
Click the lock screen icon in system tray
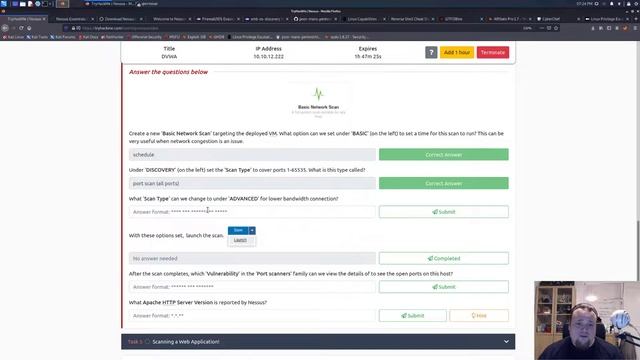point(629,4)
